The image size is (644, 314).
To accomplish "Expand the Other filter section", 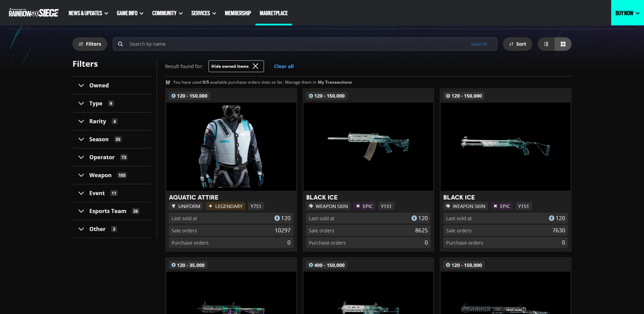I will (x=112, y=229).
